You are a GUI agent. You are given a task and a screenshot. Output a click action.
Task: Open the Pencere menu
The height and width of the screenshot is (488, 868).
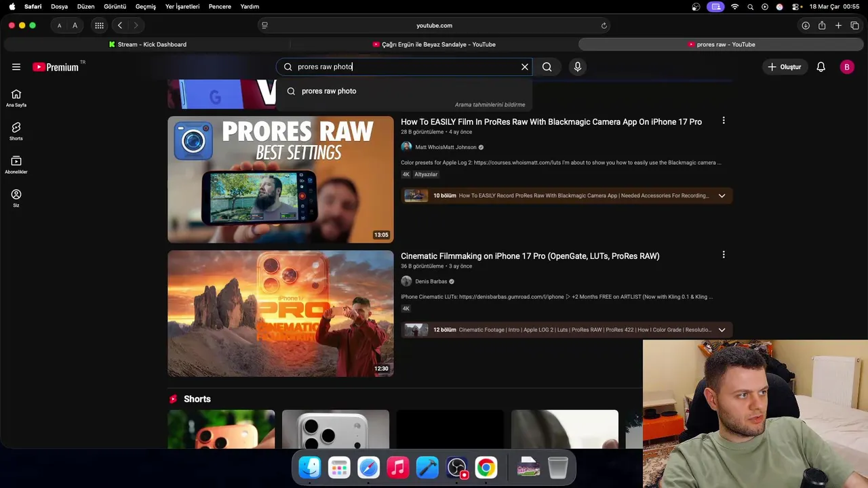(x=220, y=7)
